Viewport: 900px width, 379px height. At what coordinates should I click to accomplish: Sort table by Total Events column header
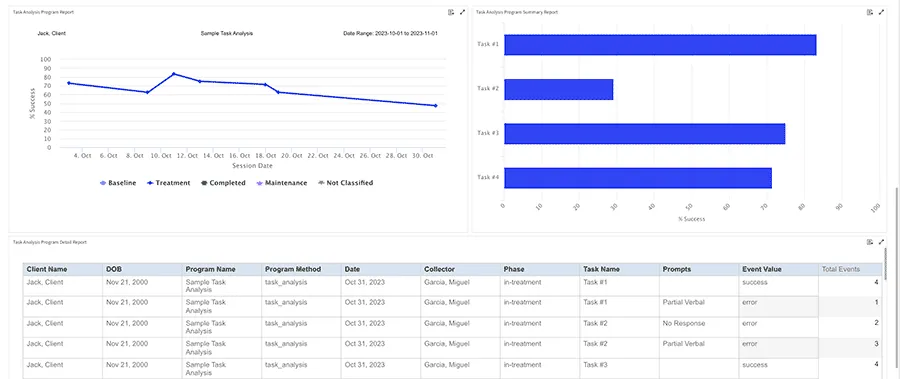850,269
